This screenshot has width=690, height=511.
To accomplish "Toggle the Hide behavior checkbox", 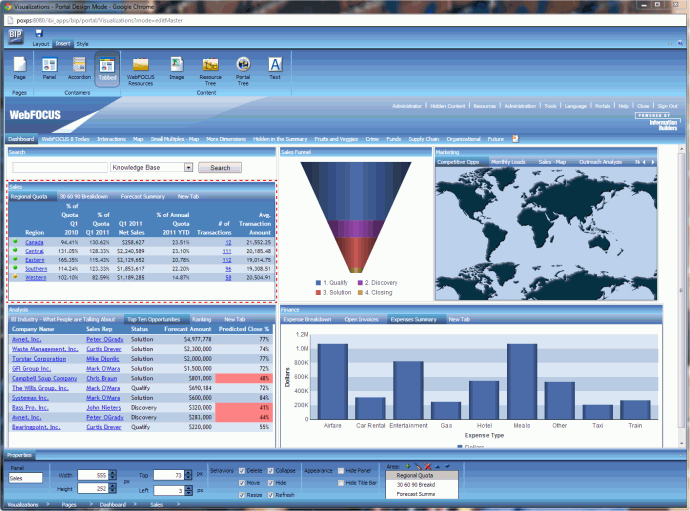I will click(x=271, y=483).
